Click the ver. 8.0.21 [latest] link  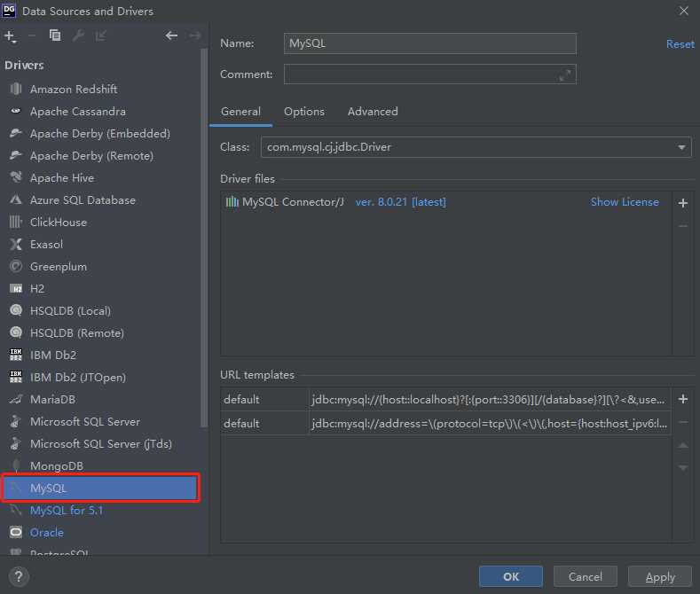tap(400, 202)
